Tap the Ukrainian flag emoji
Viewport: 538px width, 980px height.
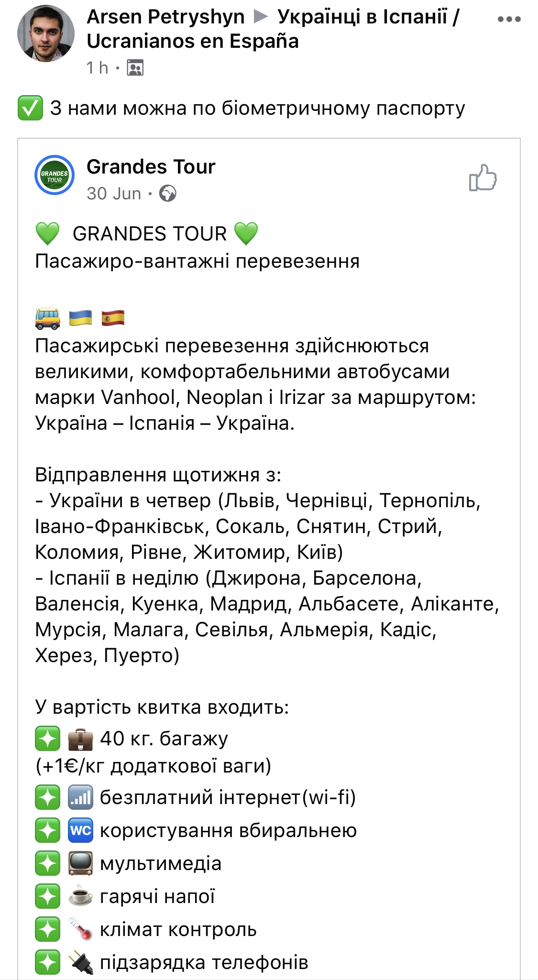click(x=80, y=318)
